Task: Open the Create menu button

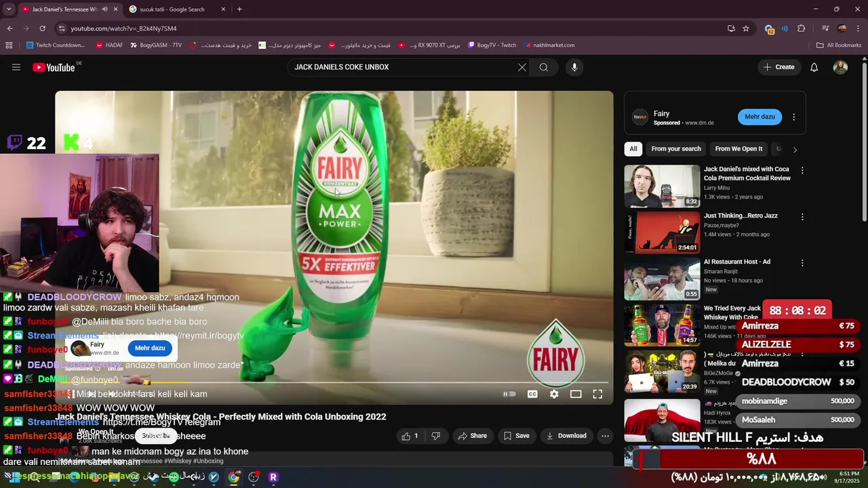Action: [778, 67]
